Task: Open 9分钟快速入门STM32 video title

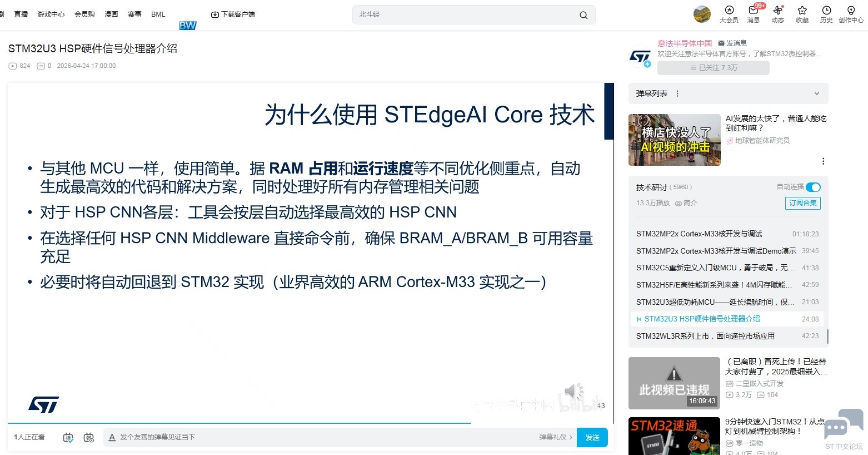Action: pyautogui.click(x=775, y=426)
